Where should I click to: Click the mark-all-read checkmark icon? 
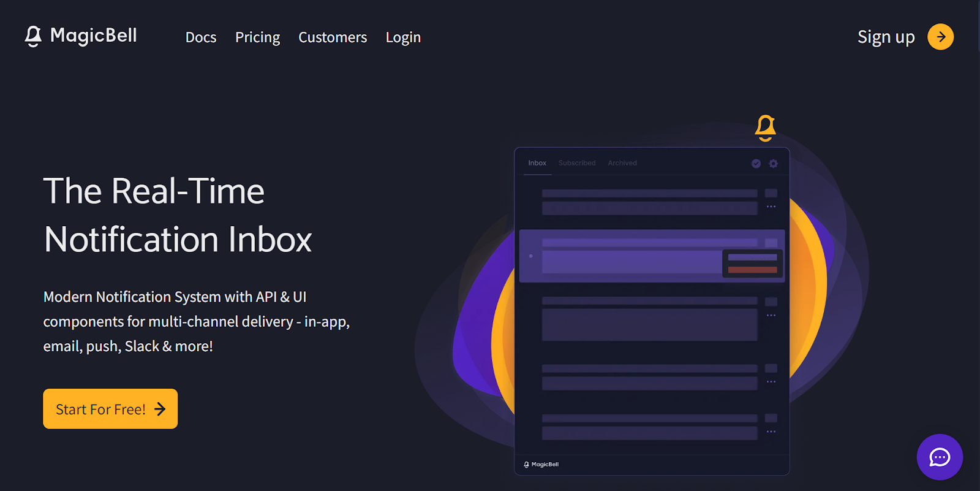(x=756, y=164)
